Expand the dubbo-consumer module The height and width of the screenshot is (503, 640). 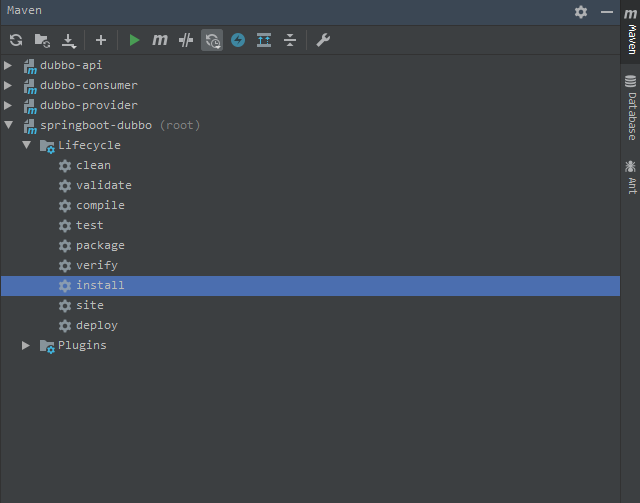point(8,85)
